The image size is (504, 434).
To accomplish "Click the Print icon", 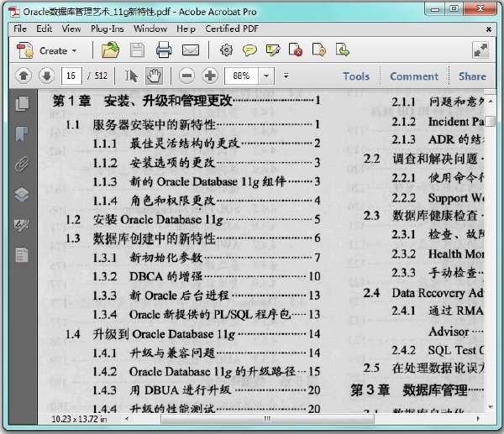I will [x=164, y=50].
